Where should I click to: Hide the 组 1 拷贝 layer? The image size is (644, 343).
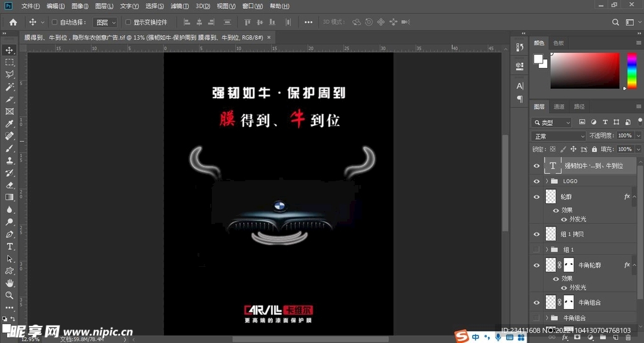click(536, 234)
